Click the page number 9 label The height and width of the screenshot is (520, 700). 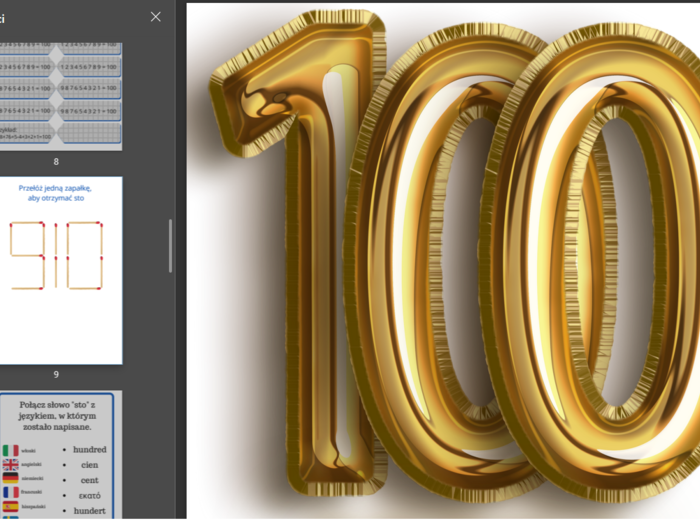click(x=56, y=374)
